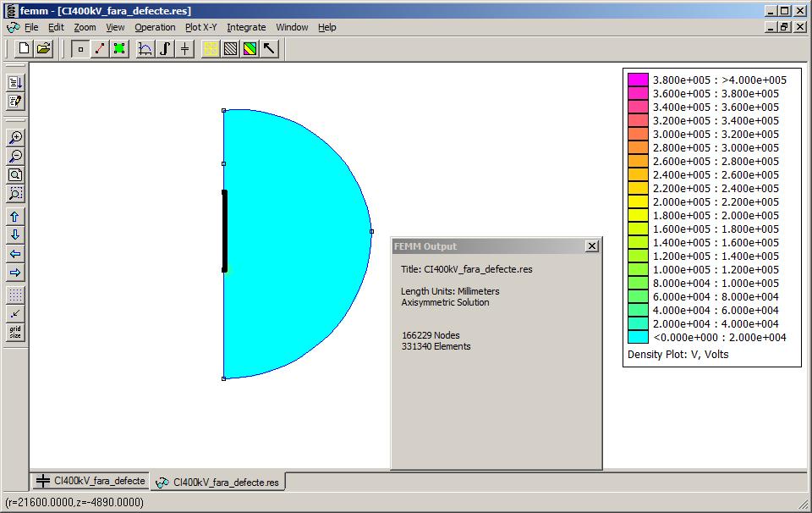Viewport: 812px width, 513px height.
Task: Pan view up with up arrow
Action: [15, 217]
